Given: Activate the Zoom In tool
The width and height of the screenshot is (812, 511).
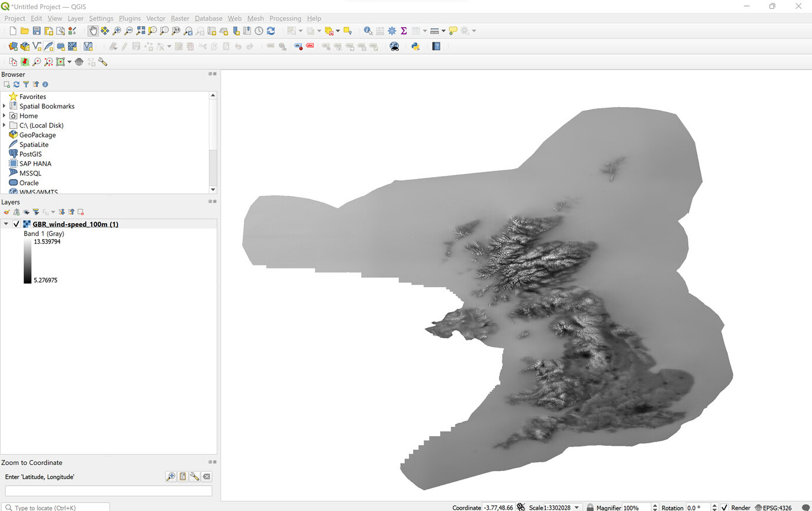Looking at the screenshot, I should [115, 31].
